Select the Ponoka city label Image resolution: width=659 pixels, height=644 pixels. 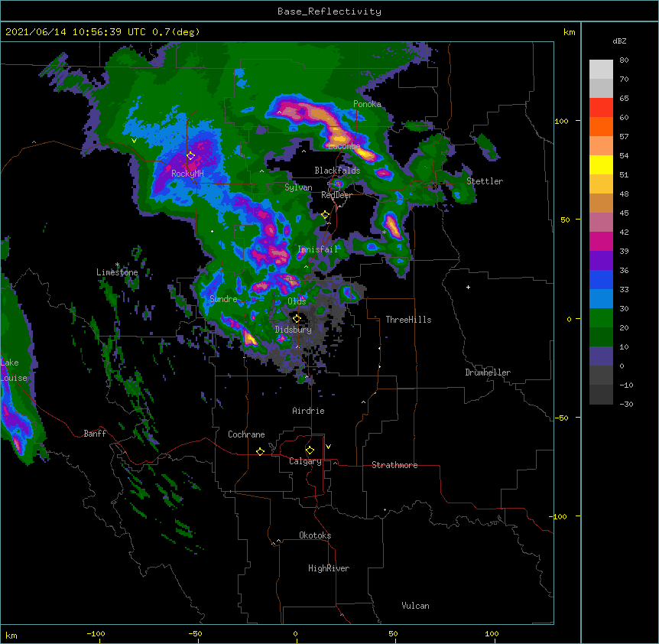point(367,104)
